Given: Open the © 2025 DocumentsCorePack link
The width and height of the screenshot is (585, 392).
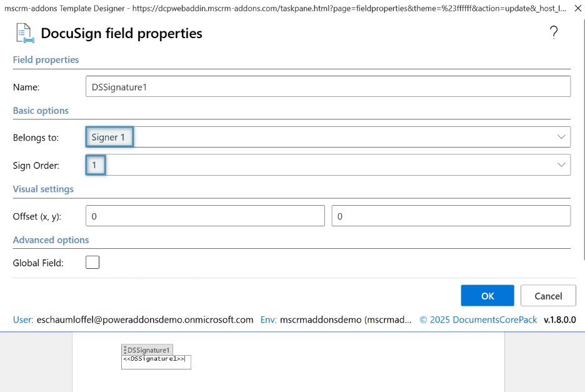Looking at the screenshot, I should click(x=478, y=319).
